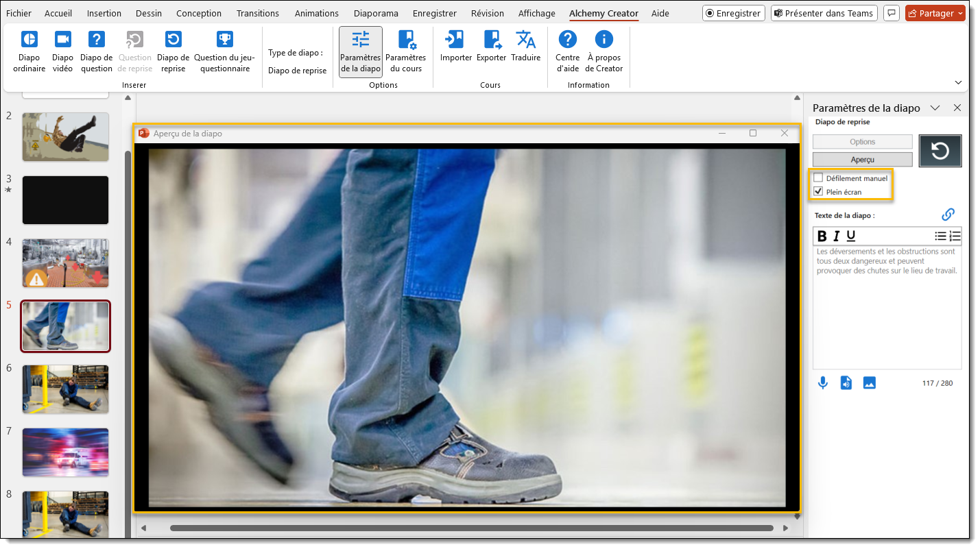Click the insert image icon below text
This screenshot has height=549, width=980.
(869, 383)
